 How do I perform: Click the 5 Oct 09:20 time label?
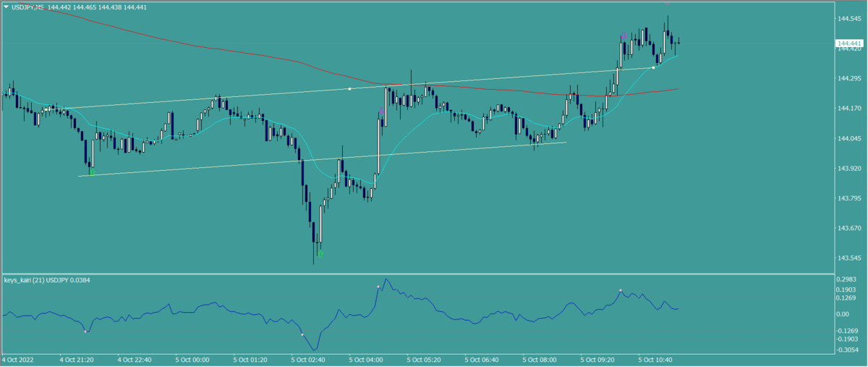coord(597,359)
